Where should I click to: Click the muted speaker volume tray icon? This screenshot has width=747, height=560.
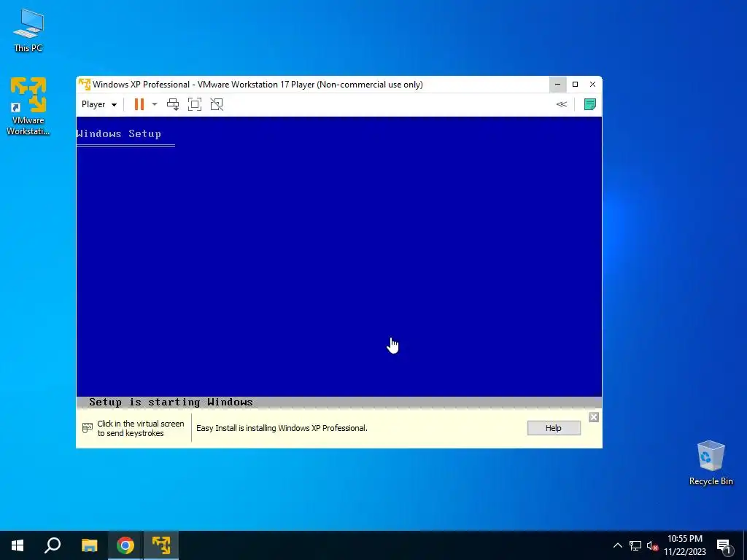(652, 545)
